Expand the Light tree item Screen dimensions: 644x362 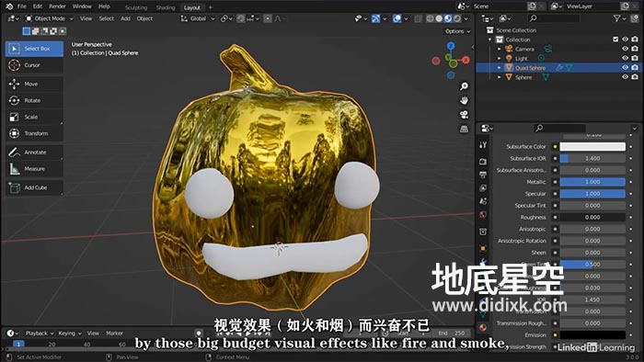(500, 58)
